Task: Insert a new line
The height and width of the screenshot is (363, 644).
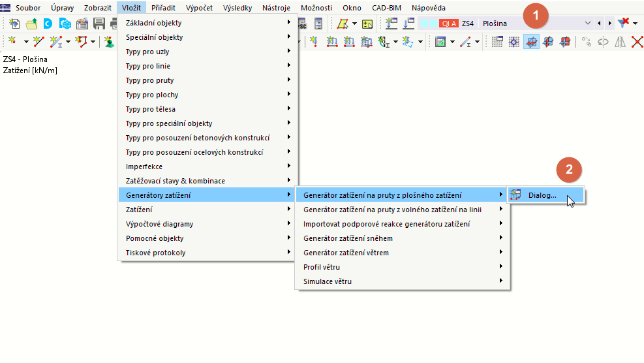Action: coord(38,42)
